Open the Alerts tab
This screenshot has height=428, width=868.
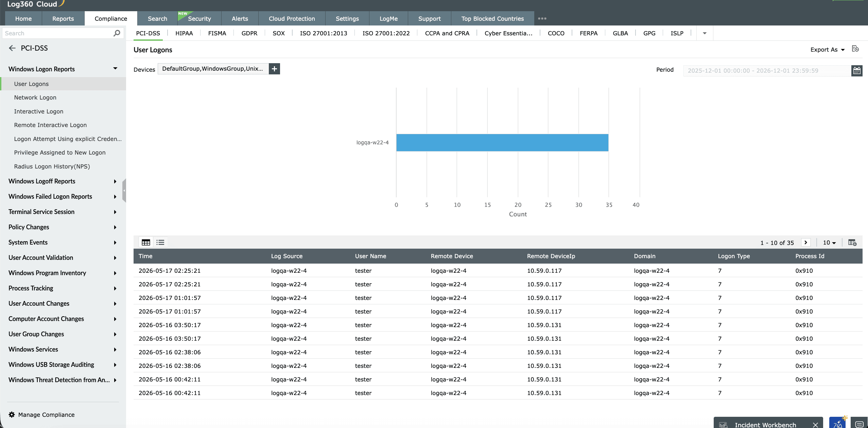tap(240, 19)
